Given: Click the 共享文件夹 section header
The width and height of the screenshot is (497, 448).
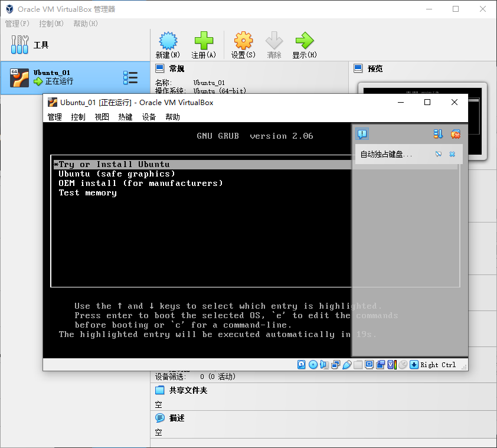Looking at the screenshot, I should [188, 390].
